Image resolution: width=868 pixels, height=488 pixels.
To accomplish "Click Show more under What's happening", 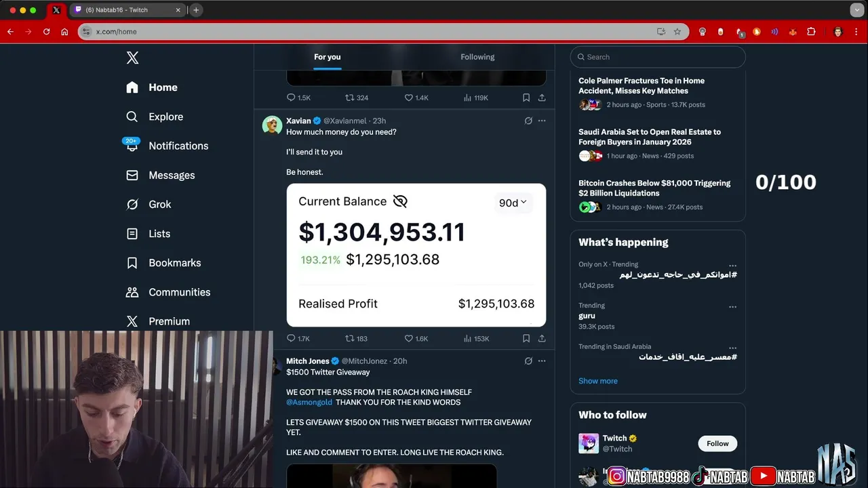I will pos(598,381).
